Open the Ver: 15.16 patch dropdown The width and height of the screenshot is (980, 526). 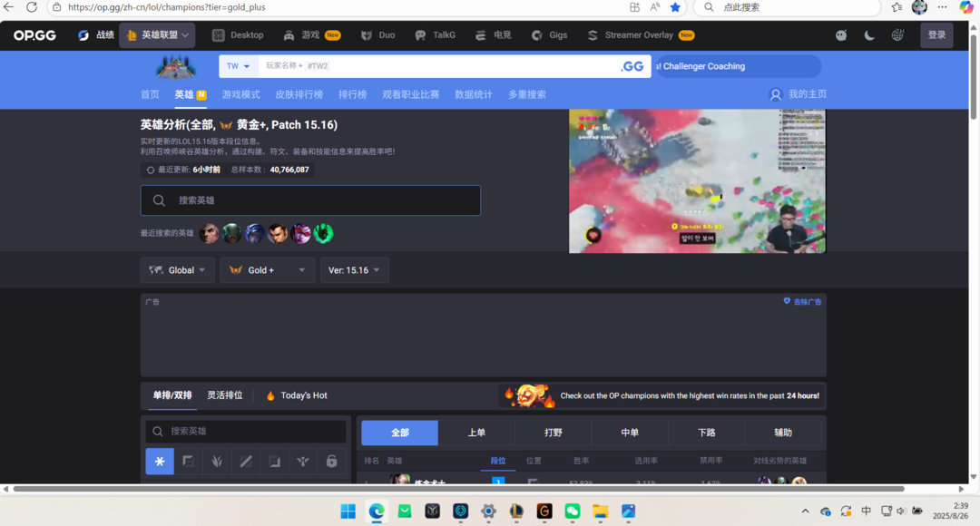tap(355, 270)
